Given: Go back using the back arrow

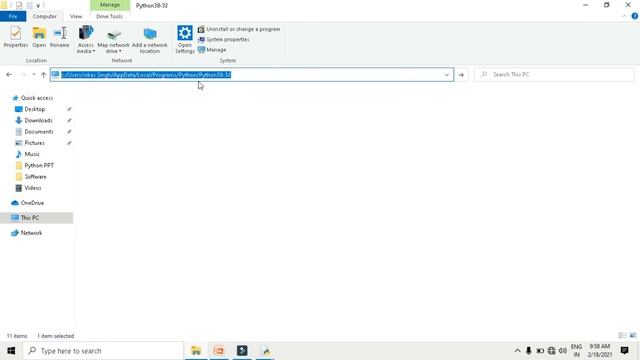Looking at the screenshot, I should coord(9,75).
